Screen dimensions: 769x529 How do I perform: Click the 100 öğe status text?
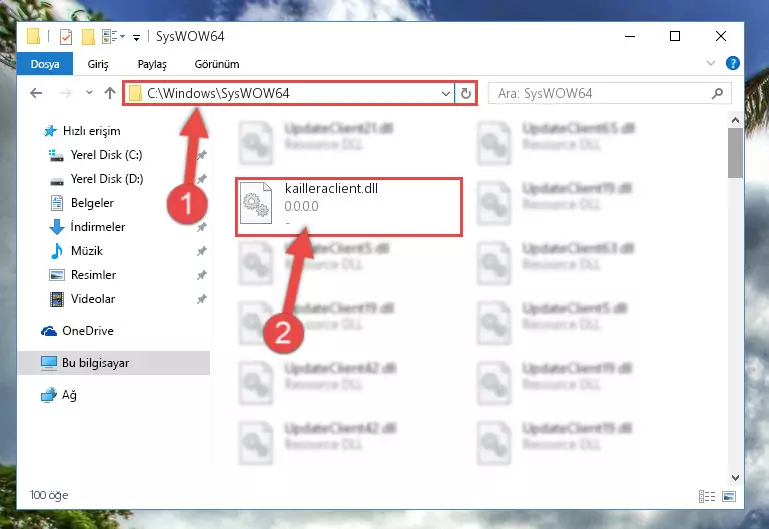[49, 495]
